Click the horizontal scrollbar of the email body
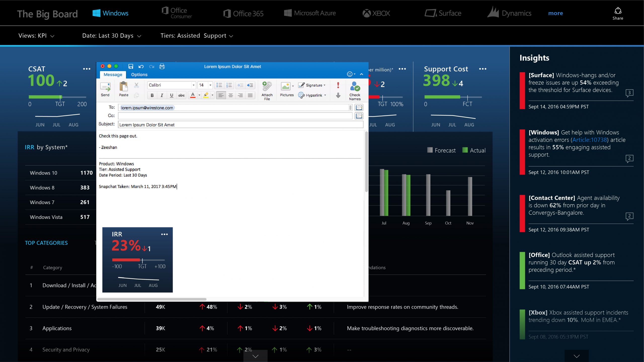This screenshot has width=644, height=362. tap(152, 299)
